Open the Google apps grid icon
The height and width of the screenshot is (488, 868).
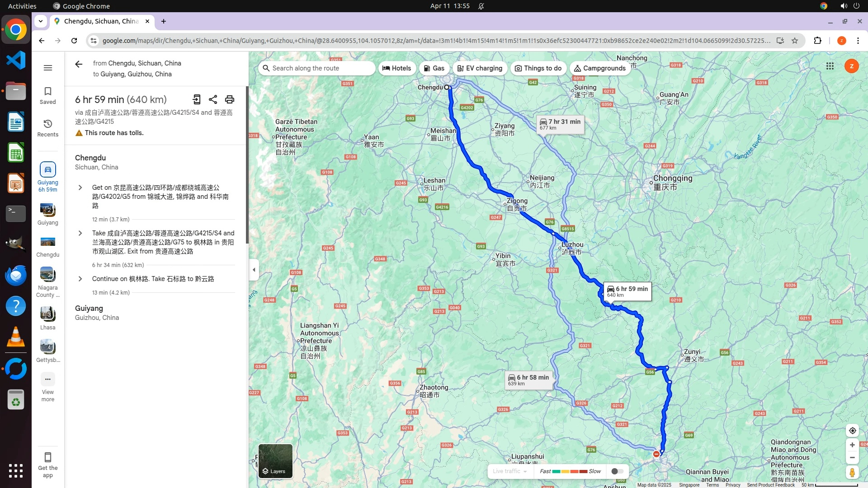point(830,66)
